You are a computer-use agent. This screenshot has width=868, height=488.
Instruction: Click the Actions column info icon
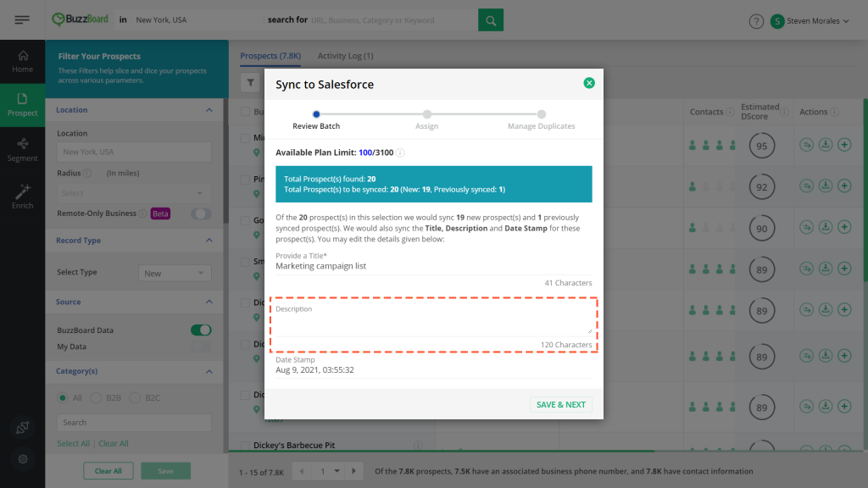point(835,112)
